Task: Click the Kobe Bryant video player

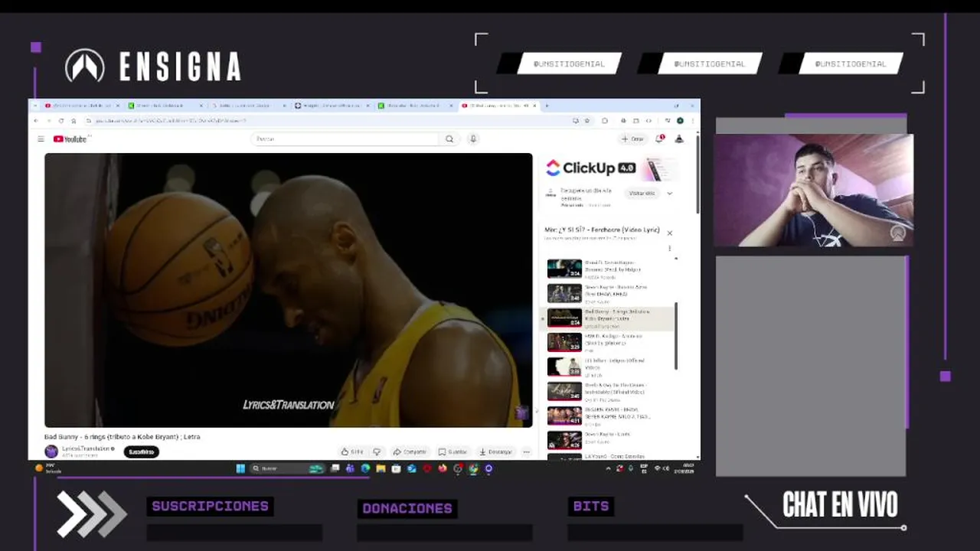Action: click(x=288, y=290)
